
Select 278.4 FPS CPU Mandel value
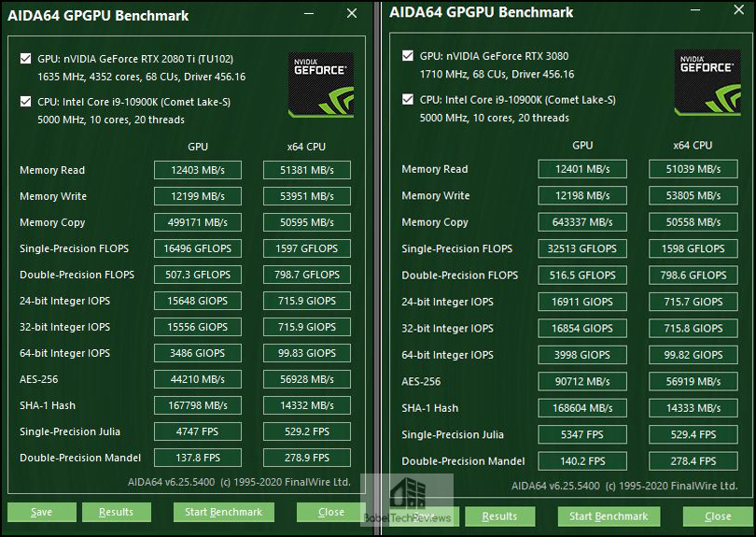click(x=693, y=460)
